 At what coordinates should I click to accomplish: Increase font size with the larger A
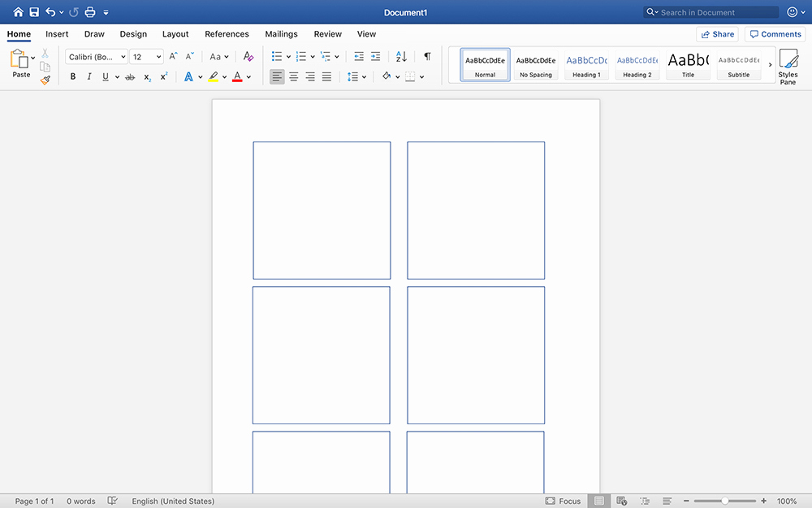pyautogui.click(x=174, y=56)
